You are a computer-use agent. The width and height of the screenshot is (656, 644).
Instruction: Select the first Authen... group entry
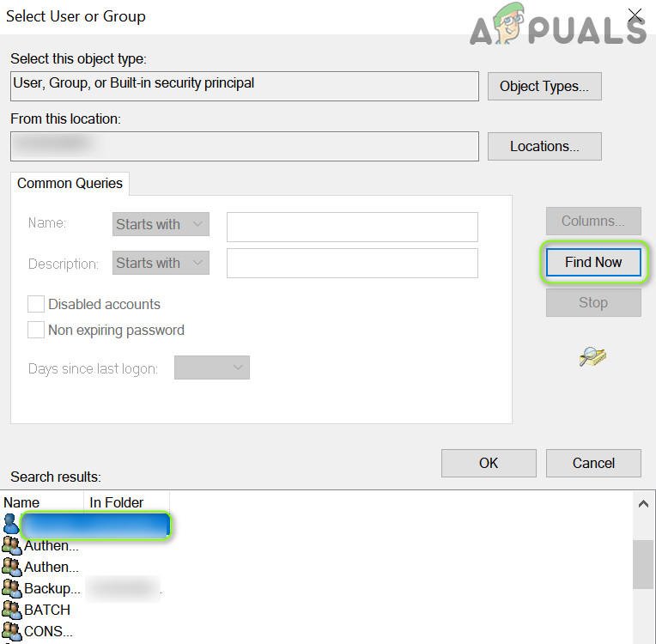(51, 545)
